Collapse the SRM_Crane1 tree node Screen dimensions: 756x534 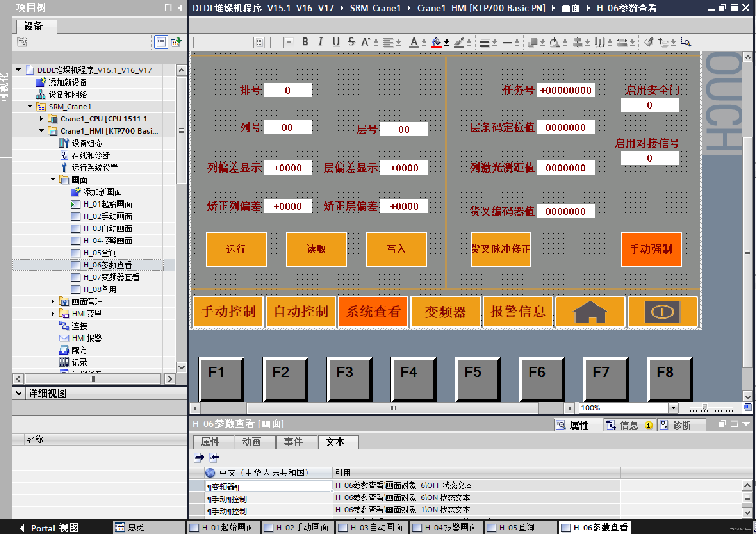pyautogui.click(x=30, y=106)
